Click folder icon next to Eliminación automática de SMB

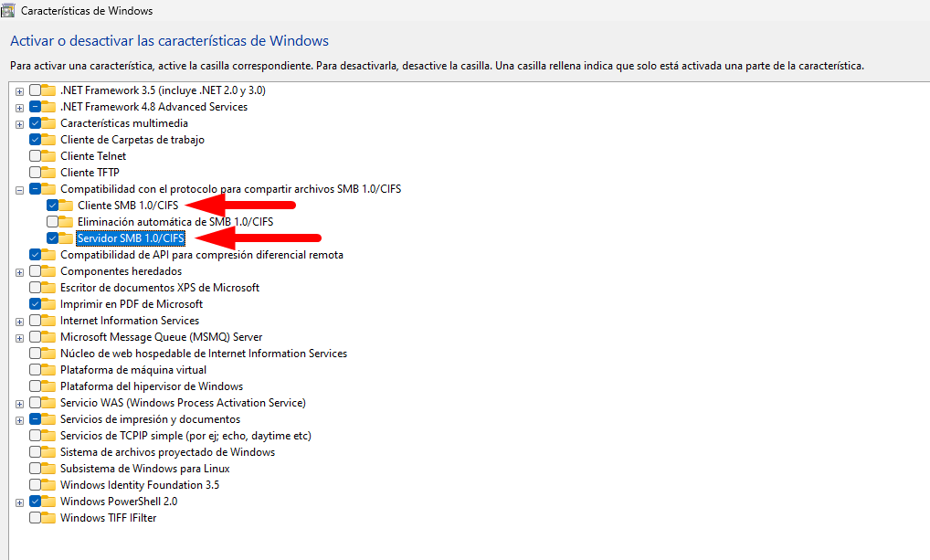coord(66,222)
